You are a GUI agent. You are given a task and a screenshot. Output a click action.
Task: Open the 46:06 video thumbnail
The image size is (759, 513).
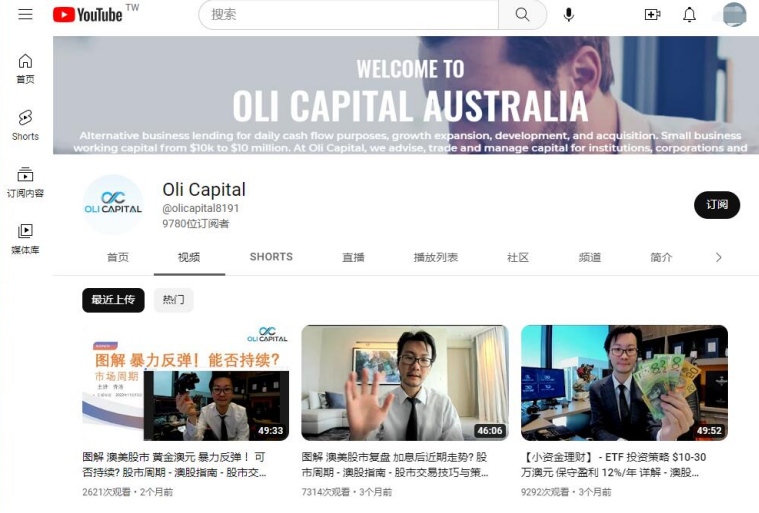click(x=405, y=382)
